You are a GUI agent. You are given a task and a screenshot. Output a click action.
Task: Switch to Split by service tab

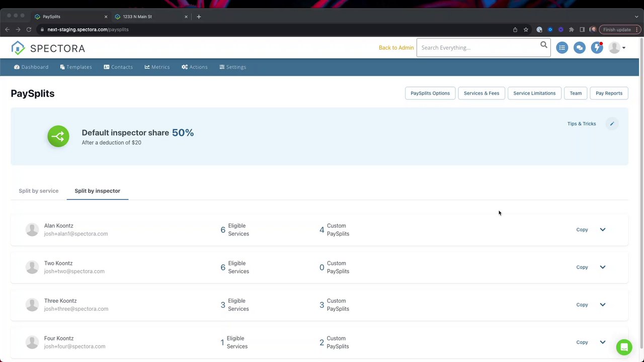(39, 191)
